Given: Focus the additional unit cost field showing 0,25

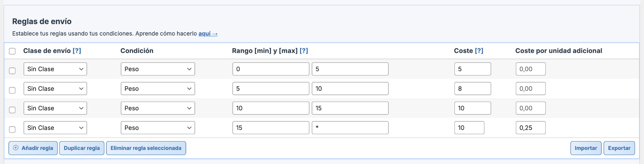Looking at the screenshot, I should coord(530,128).
